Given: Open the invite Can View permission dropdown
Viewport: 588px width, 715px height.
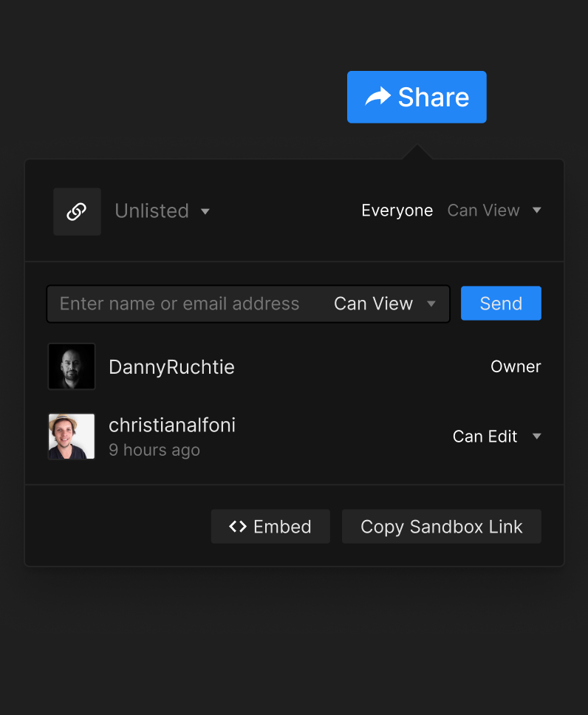Looking at the screenshot, I should pyautogui.click(x=384, y=304).
